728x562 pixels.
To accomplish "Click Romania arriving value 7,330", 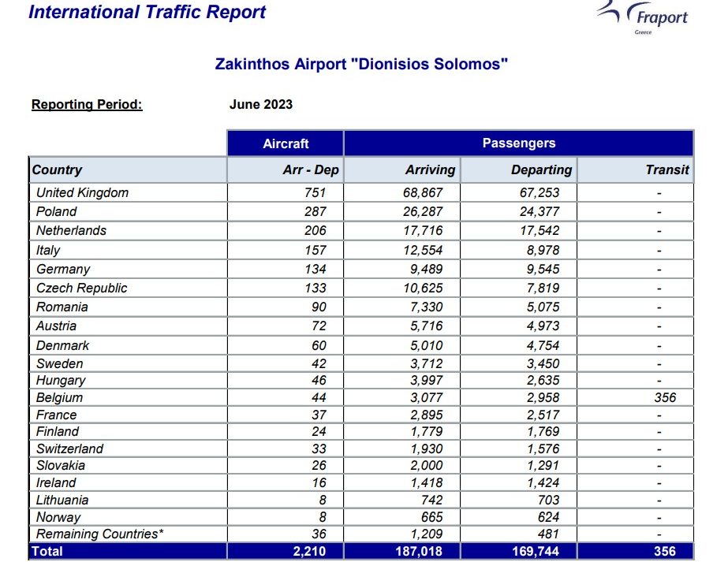I will coord(427,307).
